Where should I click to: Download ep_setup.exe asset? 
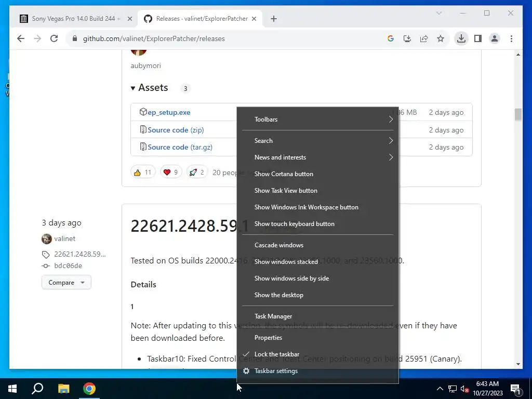[x=169, y=112]
